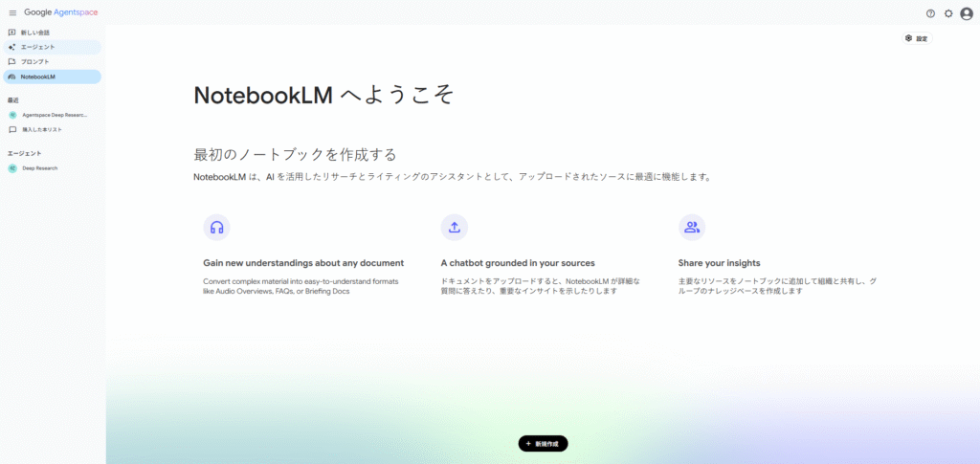The height and width of the screenshot is (464, 980).
Task: Click the sparkle icon beside エージェント
Action: [x=11, y=47]
